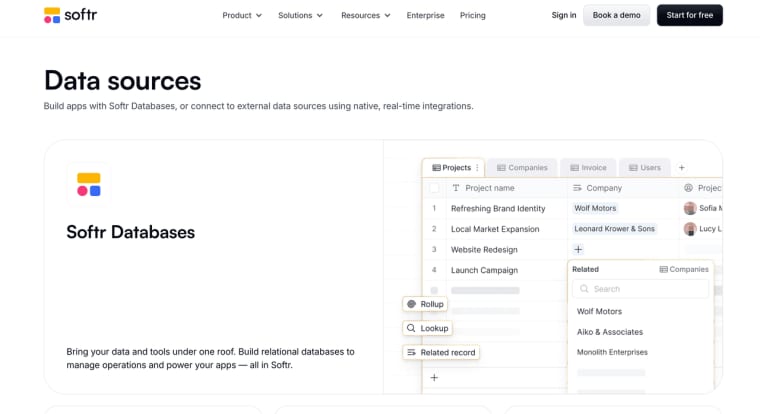Click the user icon in third column header
This screenshot has height=414, width=760.
(688, 188)
